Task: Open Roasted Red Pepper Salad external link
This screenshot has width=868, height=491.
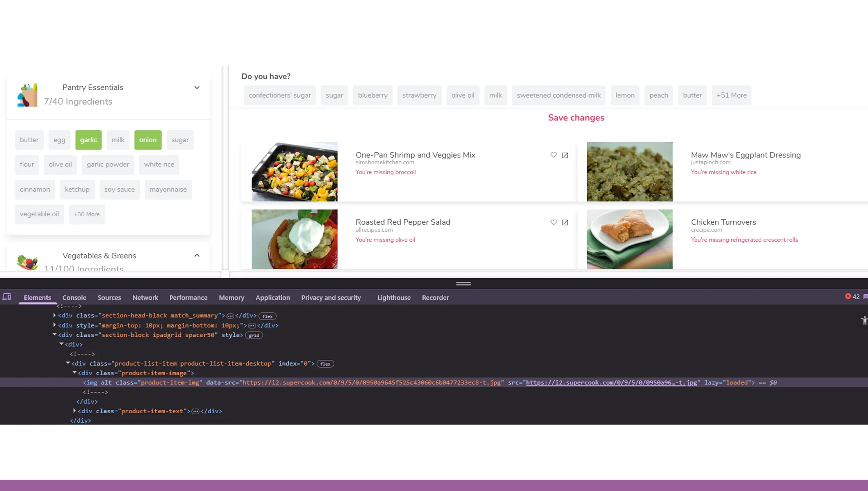Action: coord(565,222)
